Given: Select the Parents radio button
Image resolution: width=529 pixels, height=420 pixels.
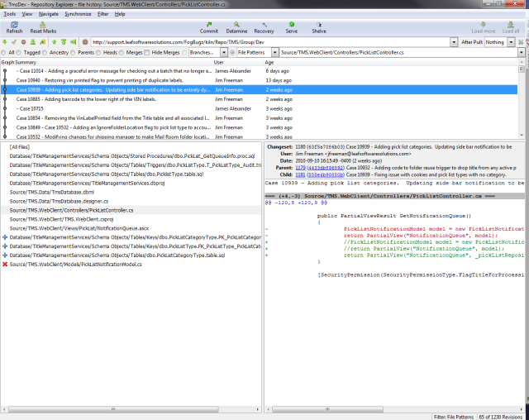Looking at the screenshot, I should [x=73, y=53].
